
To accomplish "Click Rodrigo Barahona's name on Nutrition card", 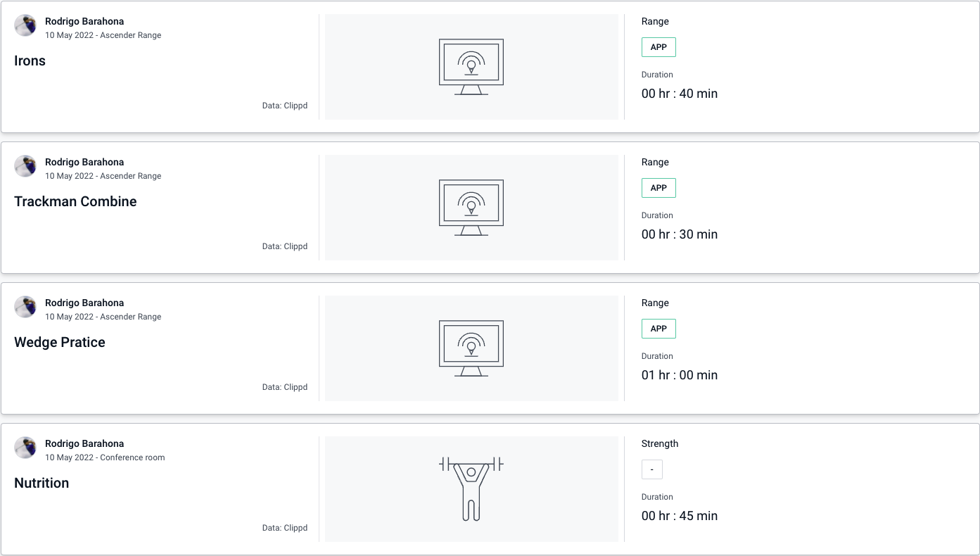I will [x=84, y=444].
